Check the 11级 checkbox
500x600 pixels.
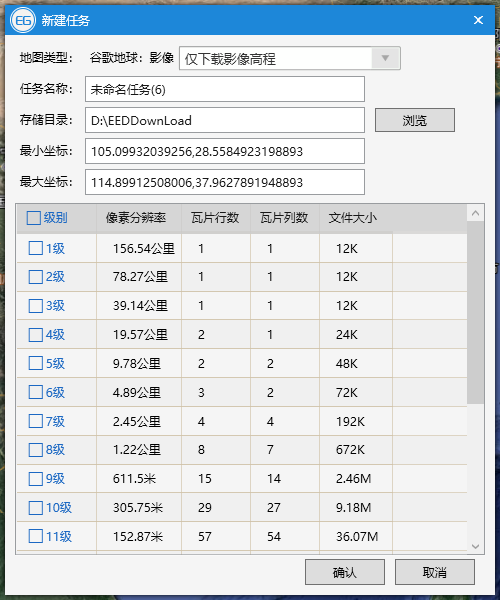click(36, 536)
